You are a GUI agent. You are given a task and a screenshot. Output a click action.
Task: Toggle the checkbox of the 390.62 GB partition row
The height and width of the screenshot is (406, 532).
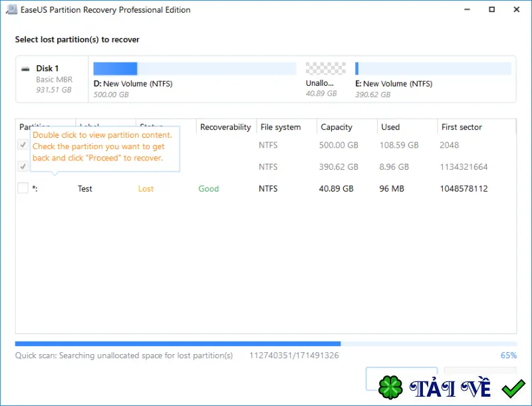[x=23, y=166]
